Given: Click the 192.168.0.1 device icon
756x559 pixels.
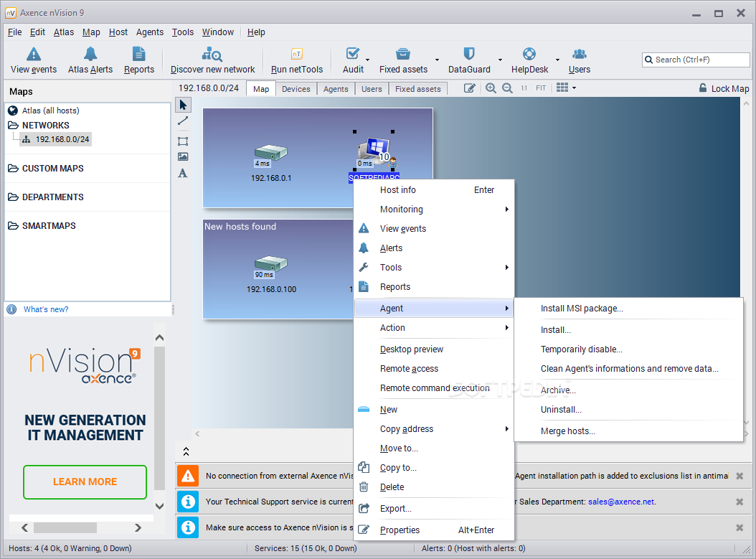Looking at the screenshot, I should coord(271,152).
